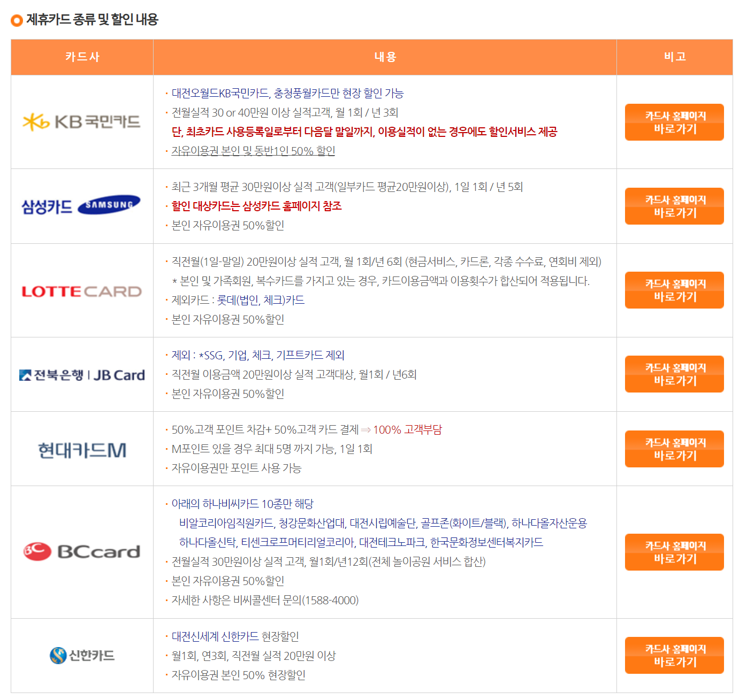
Task: Click line M포인트 있을 경우 최대 5명 까지 가능
Action: [272, 449]
